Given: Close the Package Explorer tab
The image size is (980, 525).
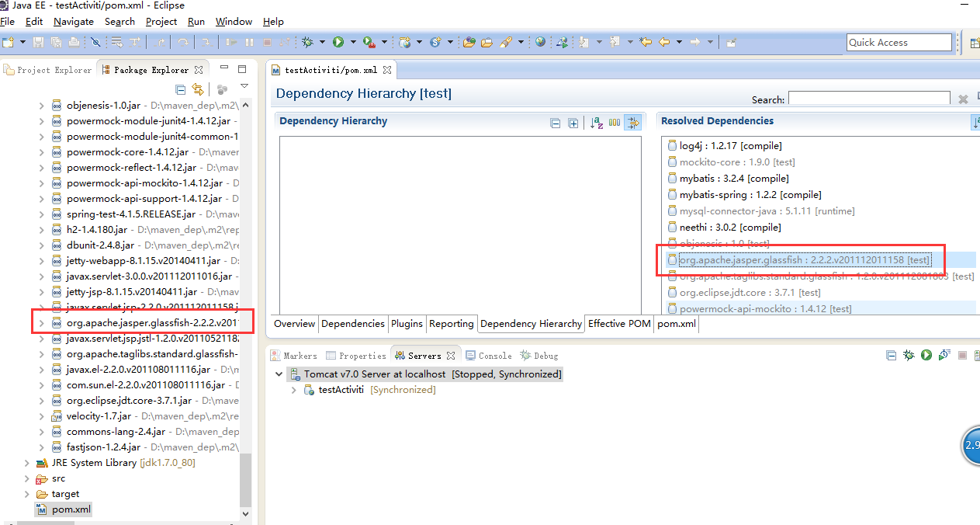Looking at the screenshot, I should (199, 70).
